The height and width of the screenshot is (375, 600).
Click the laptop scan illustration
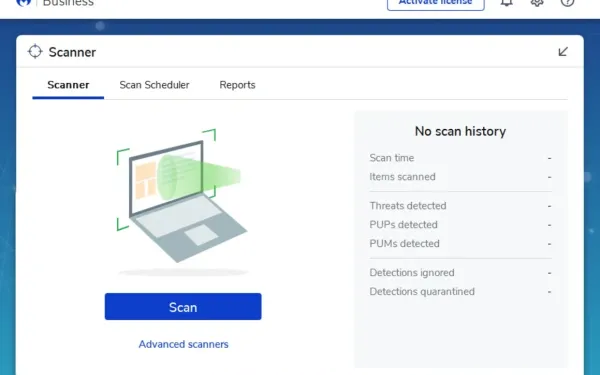coord(182,202)
